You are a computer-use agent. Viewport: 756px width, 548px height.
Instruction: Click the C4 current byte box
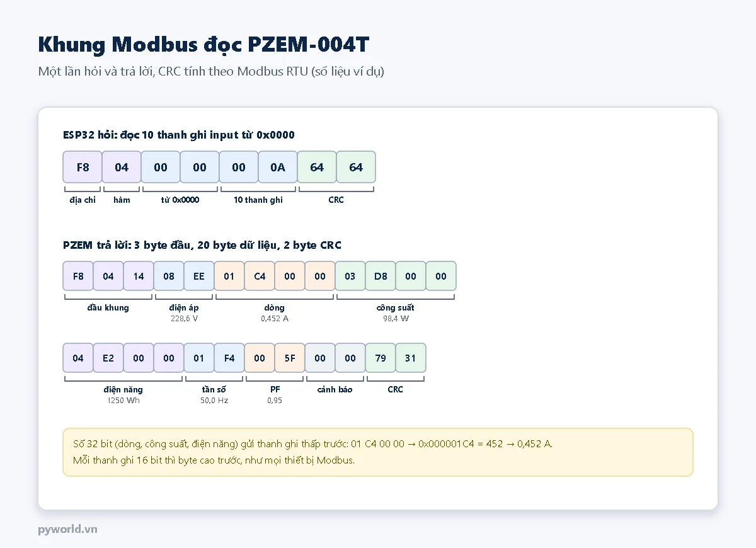260,276
